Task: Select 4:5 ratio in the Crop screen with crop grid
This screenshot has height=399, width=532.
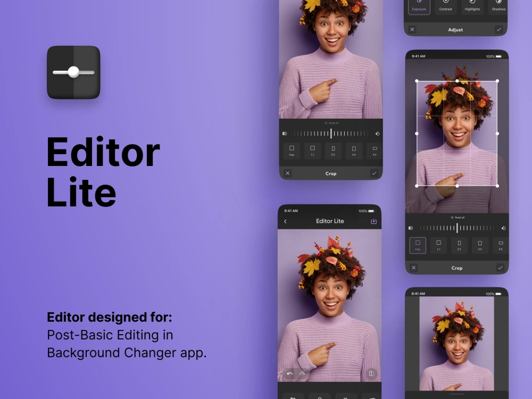Action: (501, 245)
